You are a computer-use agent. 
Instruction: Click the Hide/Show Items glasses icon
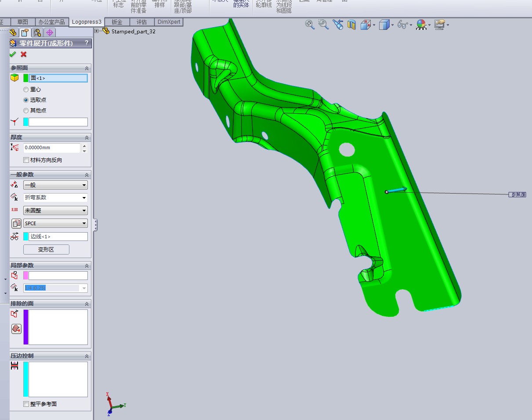click(402, 25)
